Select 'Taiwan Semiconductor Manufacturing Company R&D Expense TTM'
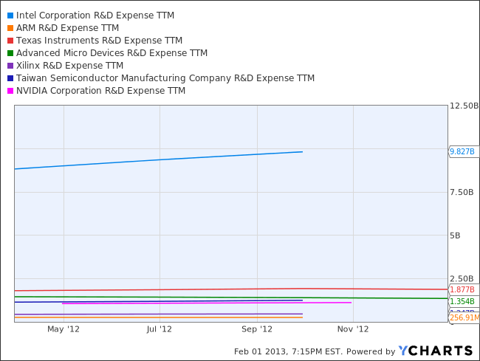 click(x=165, y=78)
